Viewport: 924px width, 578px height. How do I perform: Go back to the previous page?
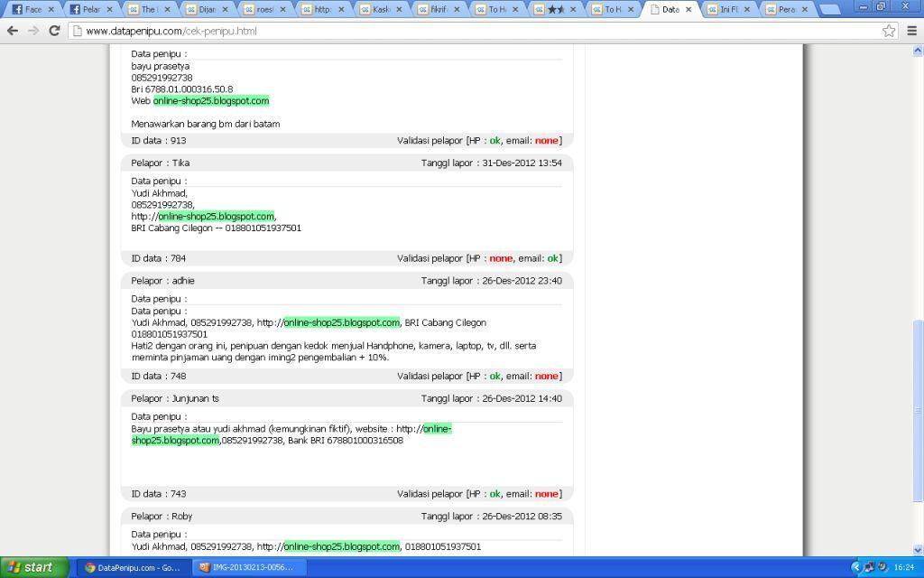point(13,31)
